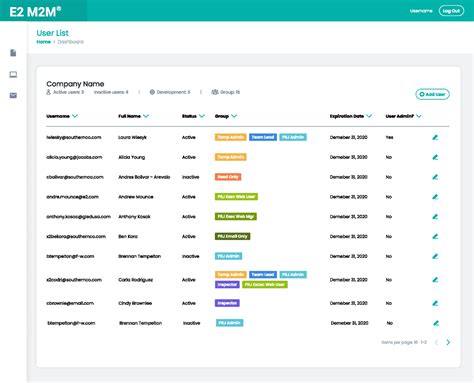Screen dimensions: 474x383
Task: Click the PRJ Email Only tag
Action: (233, 236)
